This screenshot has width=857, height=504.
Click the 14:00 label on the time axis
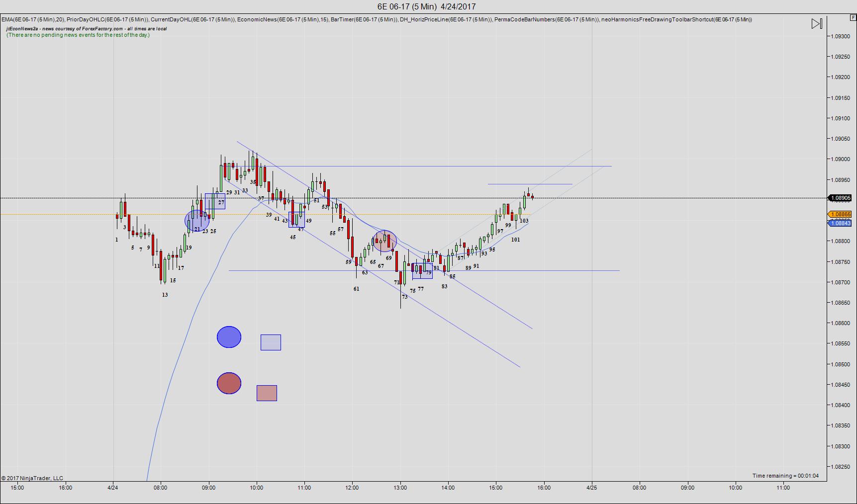pos(448,488)
